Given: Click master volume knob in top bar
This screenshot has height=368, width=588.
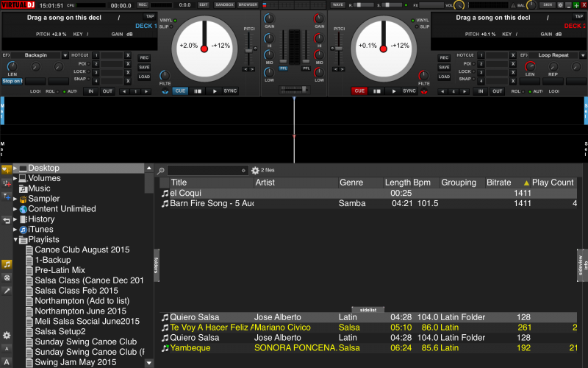Looking at the screenshot, I should (459, 5).
